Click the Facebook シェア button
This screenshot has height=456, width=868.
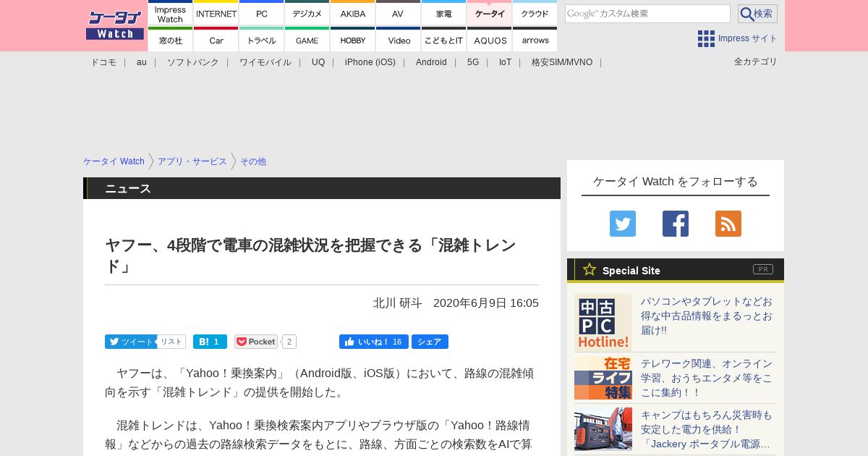click(x=430, y=342)
